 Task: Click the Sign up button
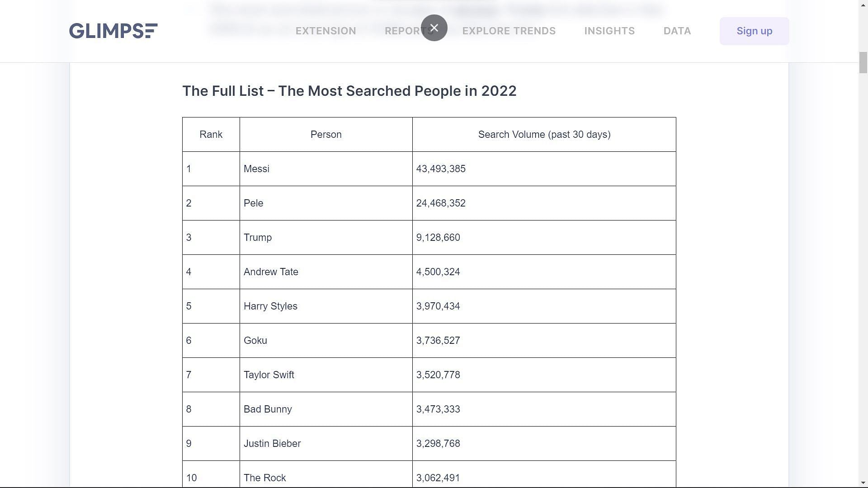[x=754, y=31]
